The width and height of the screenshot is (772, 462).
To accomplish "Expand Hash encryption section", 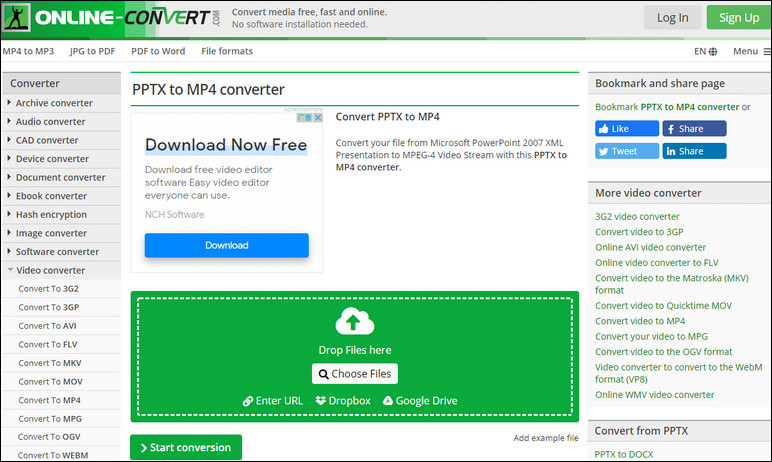I will pyautogui.click(x=62, y=215).
